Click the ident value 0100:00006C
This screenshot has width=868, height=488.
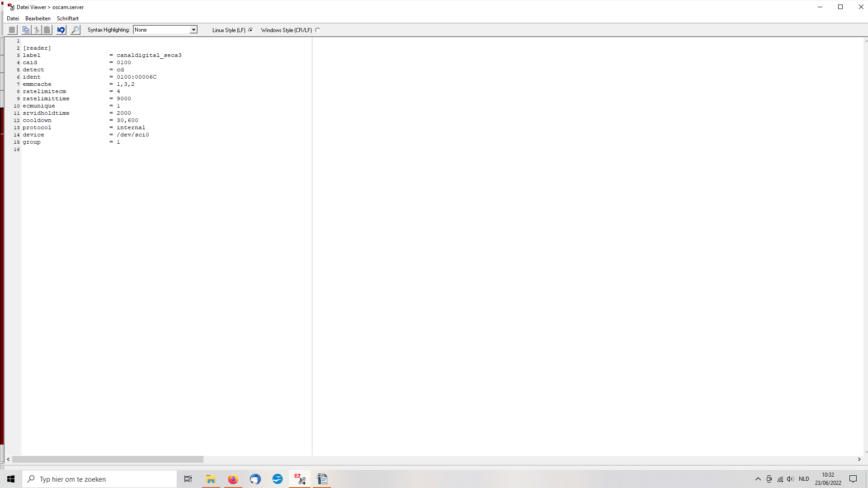tap(137, 77)
